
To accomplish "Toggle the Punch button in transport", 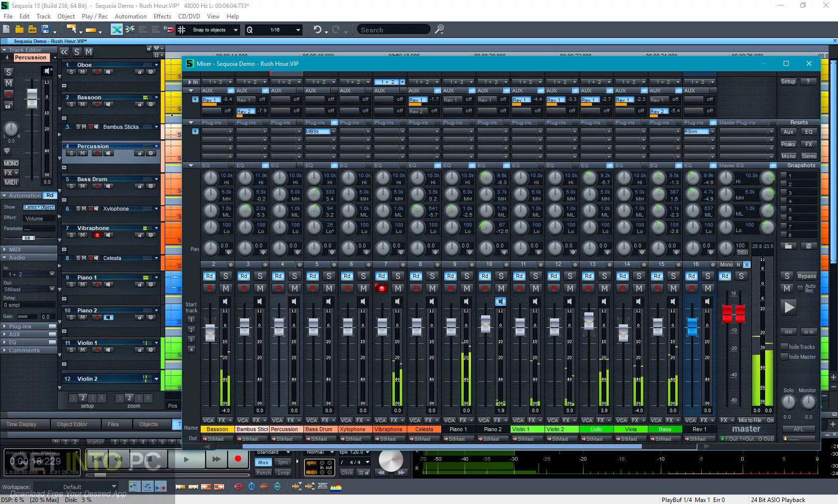I will click(x=263, y=473).
